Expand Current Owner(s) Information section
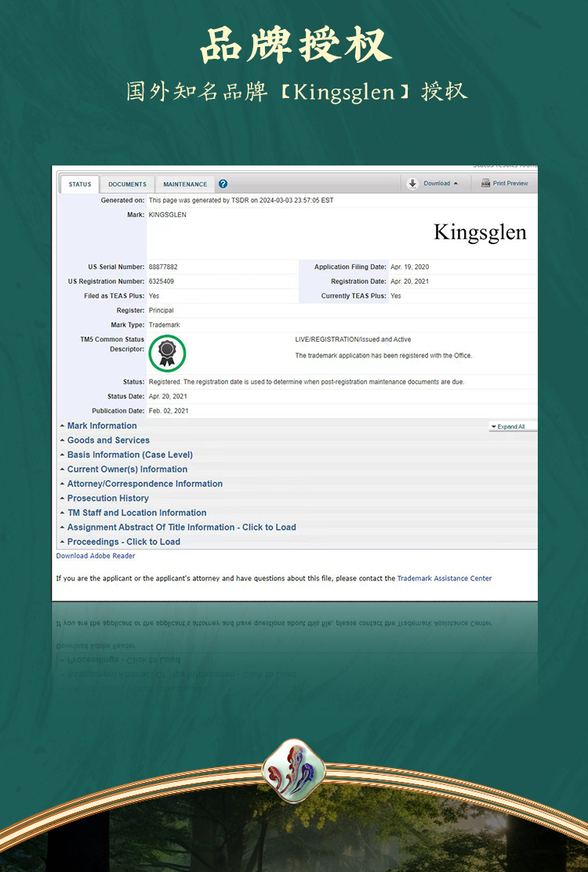Viewport: 588px width, 872px height. tap(127, 469)
